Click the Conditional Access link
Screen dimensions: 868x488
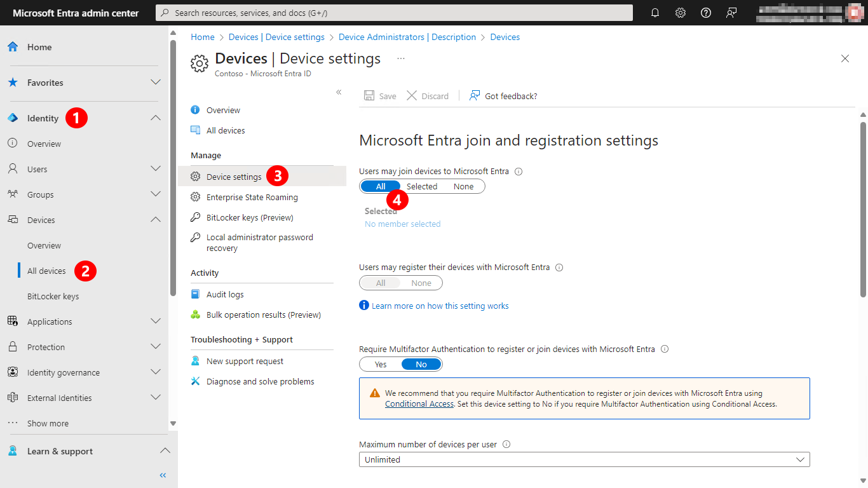(419, 403)
